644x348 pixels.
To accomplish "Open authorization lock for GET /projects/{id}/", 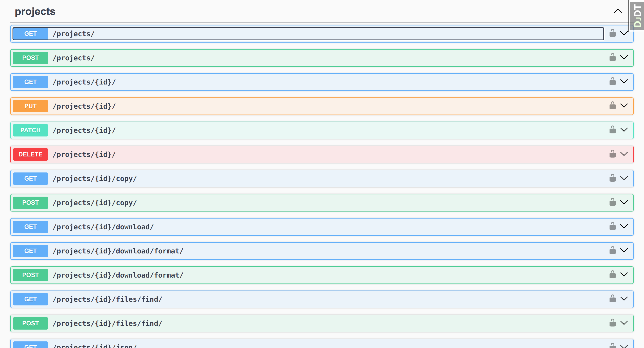I will (612, 81).
